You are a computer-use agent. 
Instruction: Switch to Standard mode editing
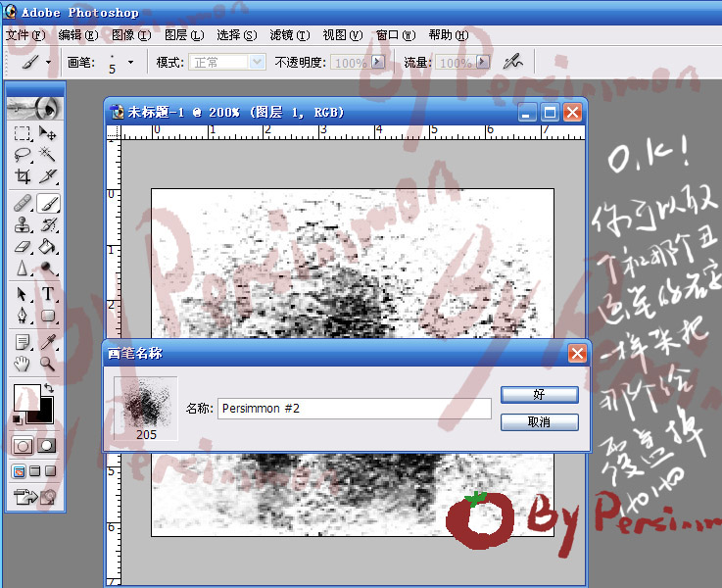pyautogui.click(x=23, y=446)
